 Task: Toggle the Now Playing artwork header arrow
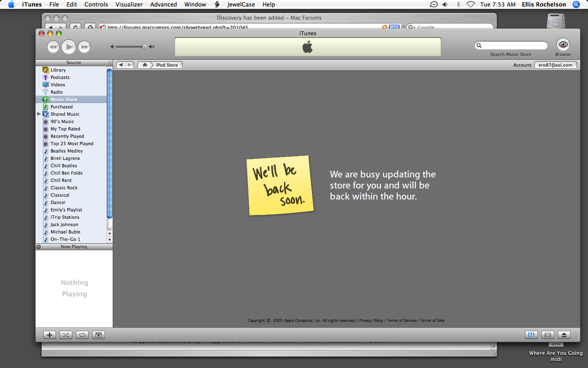click(x=38, y=247)
